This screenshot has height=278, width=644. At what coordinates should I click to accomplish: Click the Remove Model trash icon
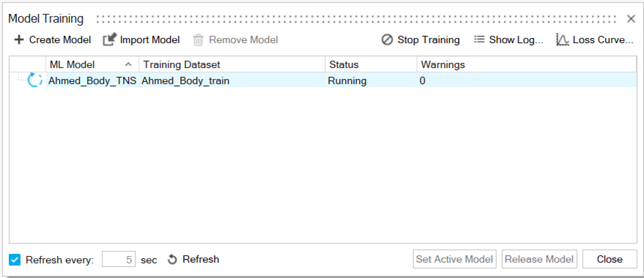pyautogui.click(x=199, y=40)
